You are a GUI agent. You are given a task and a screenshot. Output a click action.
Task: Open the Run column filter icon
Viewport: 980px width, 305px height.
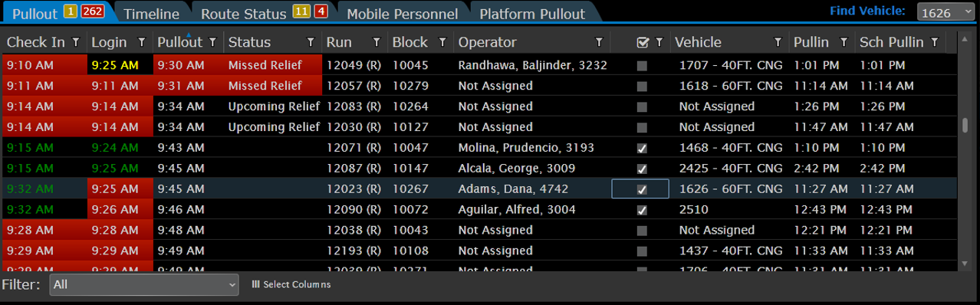pos(376,42)
